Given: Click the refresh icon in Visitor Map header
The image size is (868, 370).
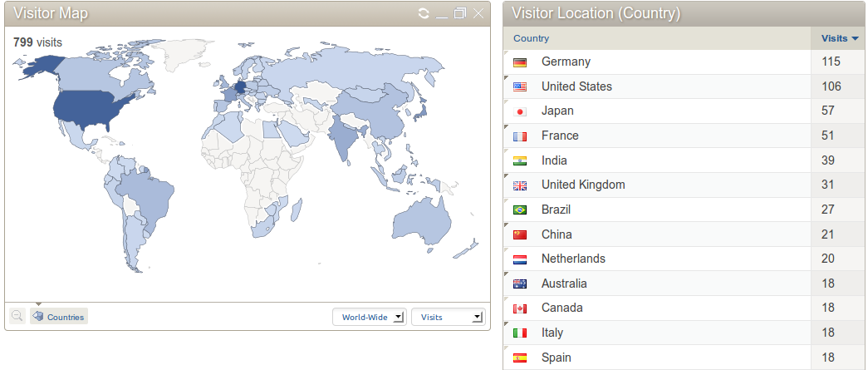Looking at the screenshot, I should coord(424,13).
